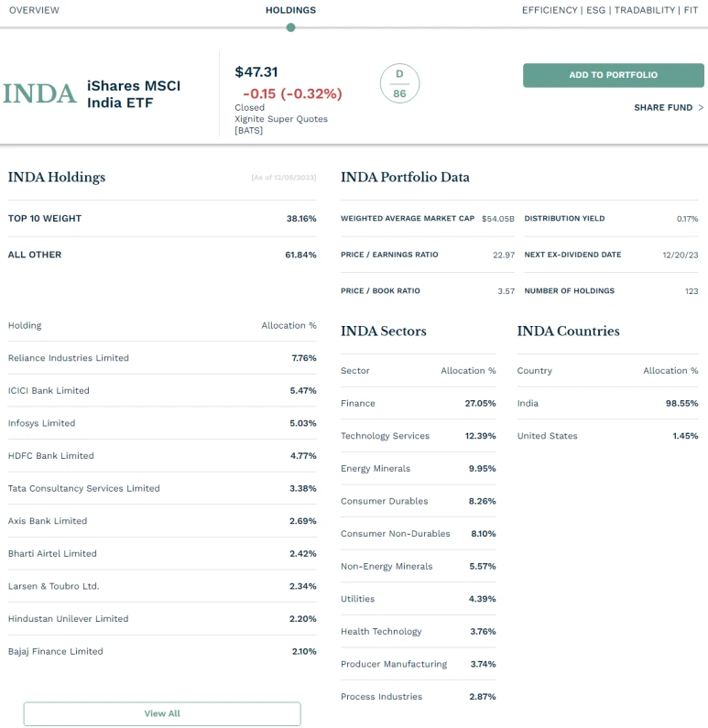Click the INDA Portfolio Data heading
Image resolution: width=708 pixels, height=728 pixels.
click(405, 178)
